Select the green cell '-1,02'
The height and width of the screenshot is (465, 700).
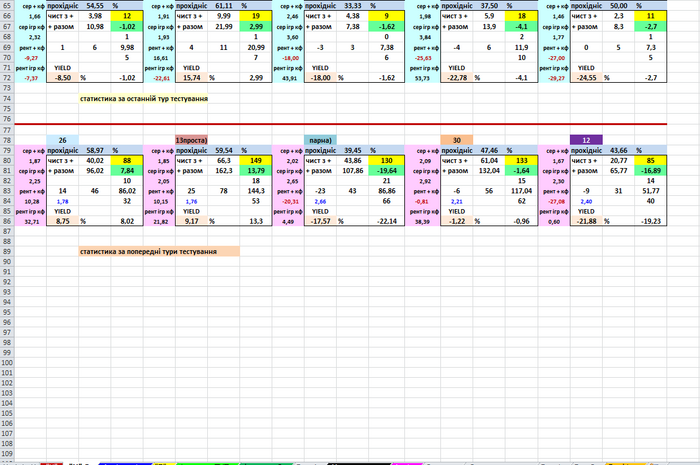coord(127,27)
